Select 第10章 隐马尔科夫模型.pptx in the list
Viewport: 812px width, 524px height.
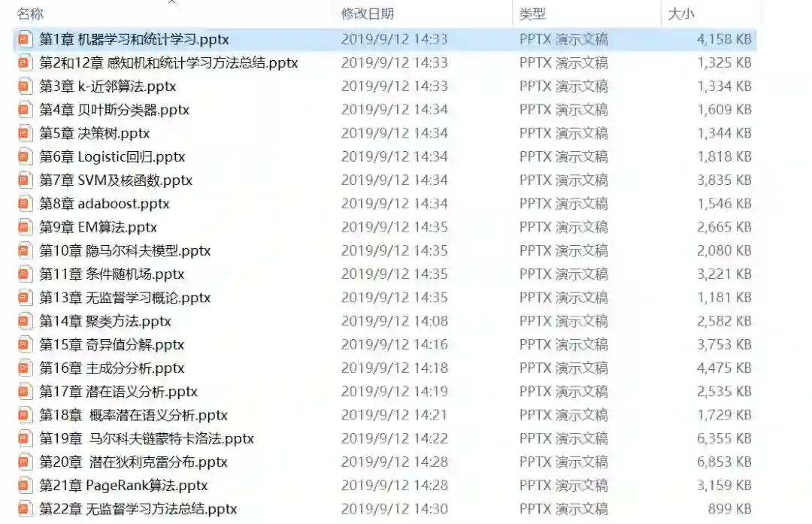125,251
